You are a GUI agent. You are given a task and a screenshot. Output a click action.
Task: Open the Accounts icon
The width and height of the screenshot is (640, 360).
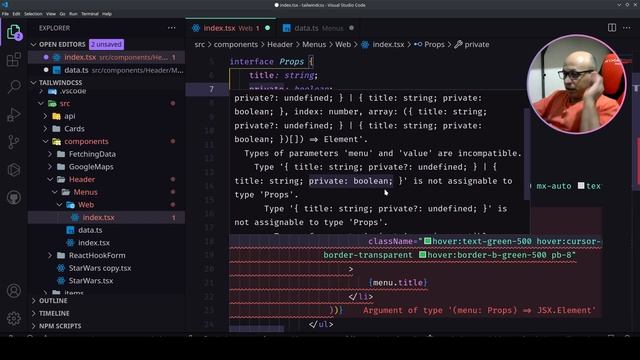tap(14, 291)
